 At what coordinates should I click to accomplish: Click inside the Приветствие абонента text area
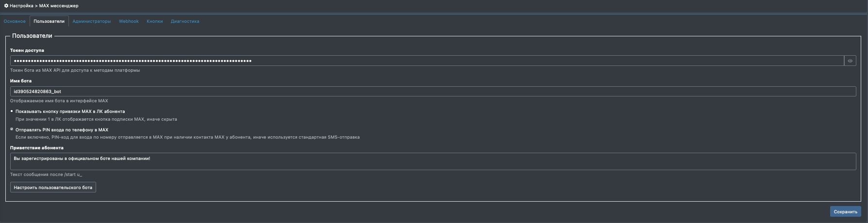432,162
